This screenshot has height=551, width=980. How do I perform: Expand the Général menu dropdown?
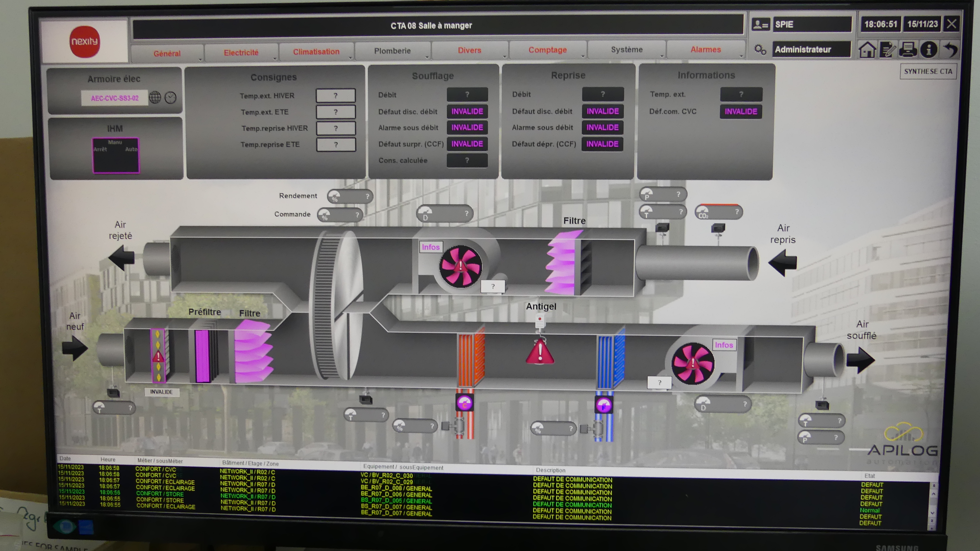click(167, 54)
